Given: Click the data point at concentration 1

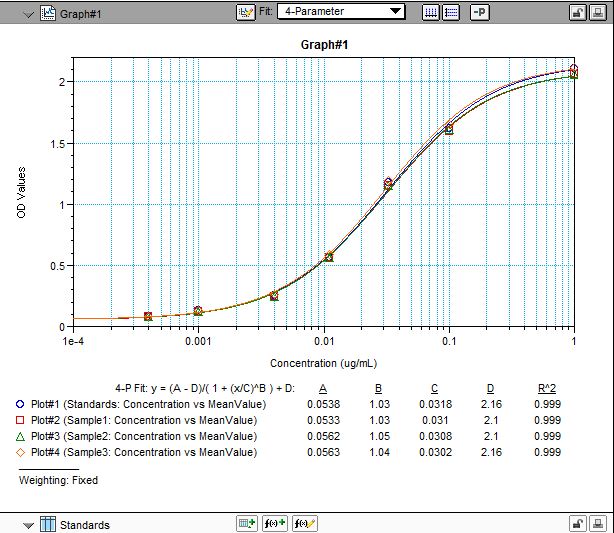Looking at the screenshot, I should click(574, 71).
